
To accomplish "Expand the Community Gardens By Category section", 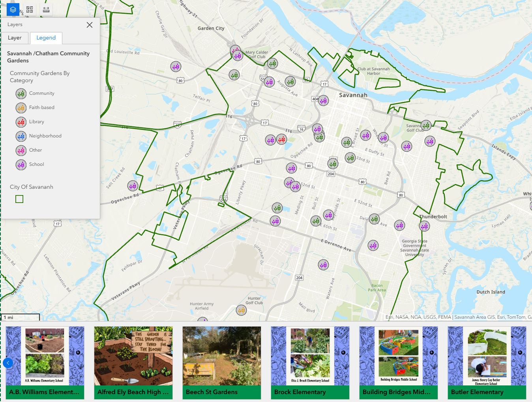I will tap(39, 77).
